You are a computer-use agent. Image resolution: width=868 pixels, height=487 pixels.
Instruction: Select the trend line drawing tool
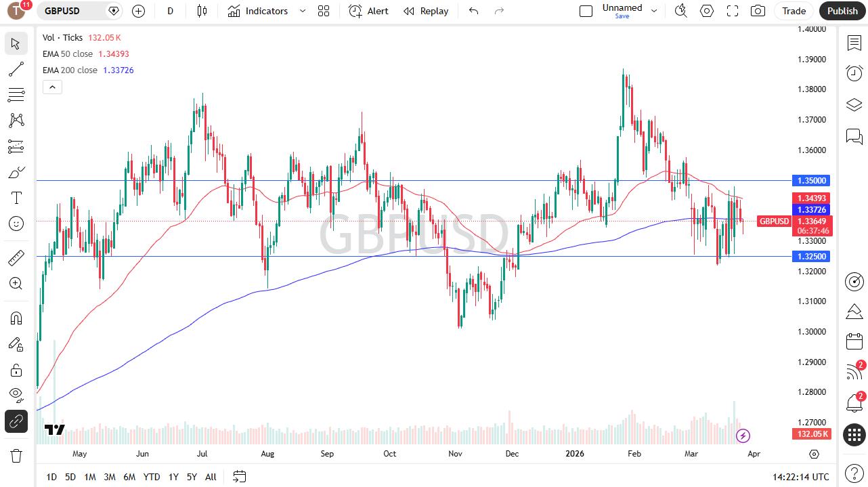point(16,68)
